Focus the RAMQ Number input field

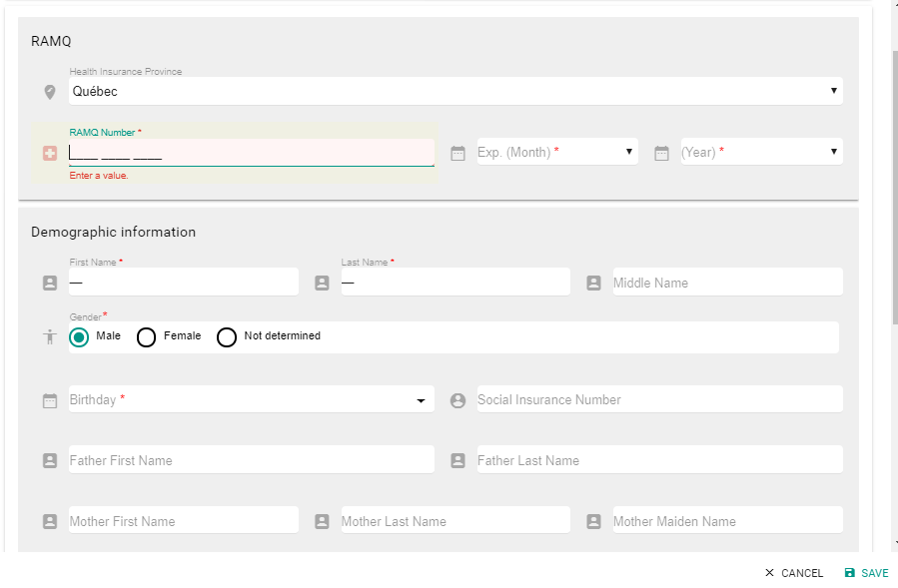[x=251, y=153]
